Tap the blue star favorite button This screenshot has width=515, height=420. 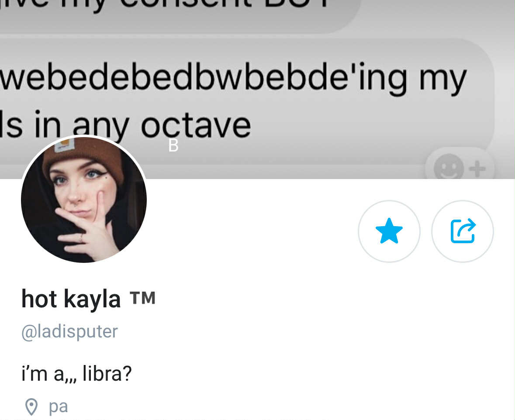point(389,231)
